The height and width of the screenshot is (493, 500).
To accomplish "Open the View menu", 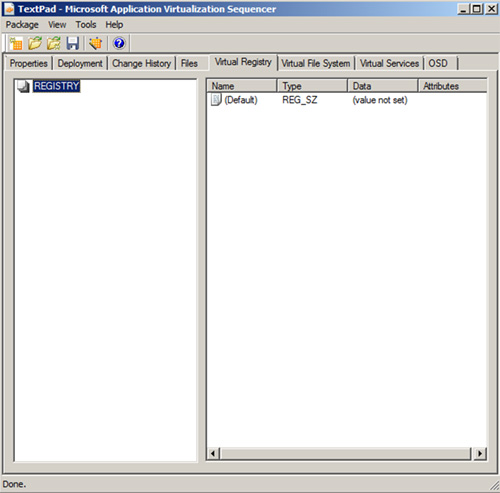I will click(57, 25).
